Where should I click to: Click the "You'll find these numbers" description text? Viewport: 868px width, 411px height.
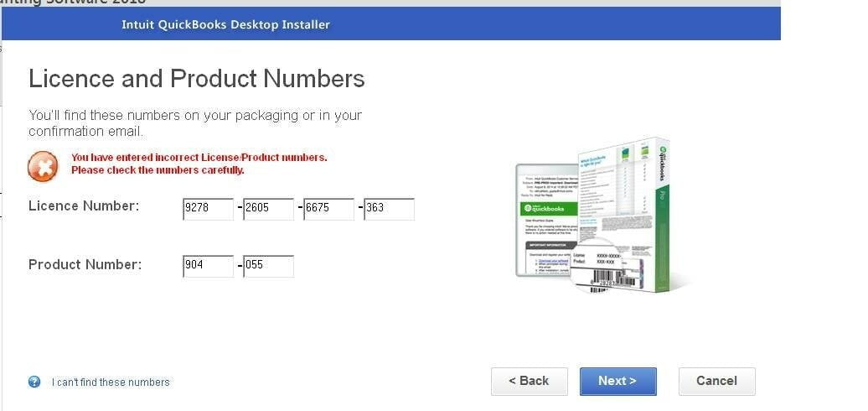pos(195,123)
